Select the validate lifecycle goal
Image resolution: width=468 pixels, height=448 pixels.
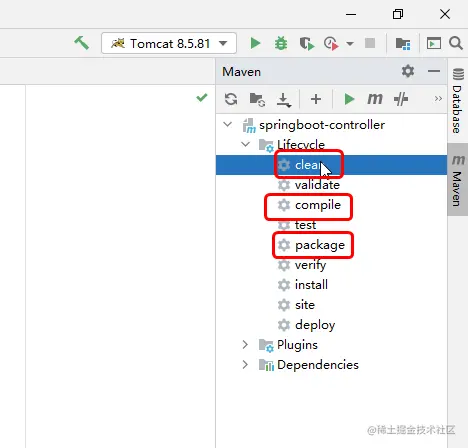[x=317, y=185]
